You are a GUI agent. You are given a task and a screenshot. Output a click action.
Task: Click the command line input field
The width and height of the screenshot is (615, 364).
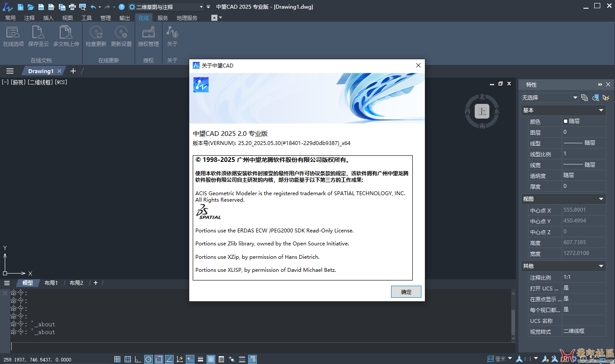pos(262,347)
